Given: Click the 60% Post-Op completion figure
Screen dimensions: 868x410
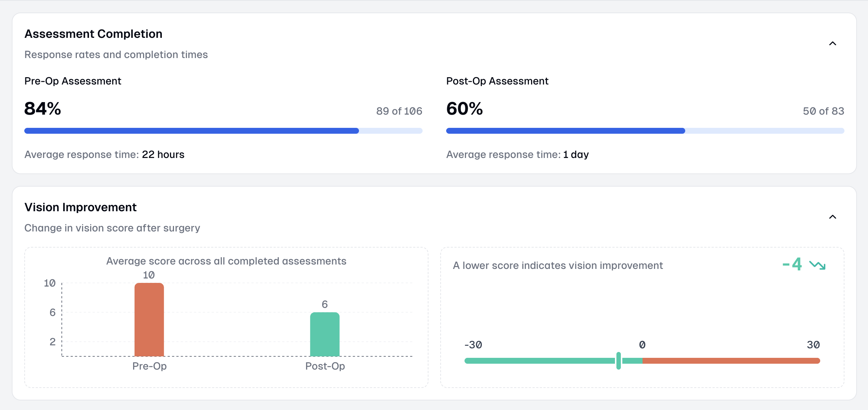Looking at the screenshot, I should point(464,109).
